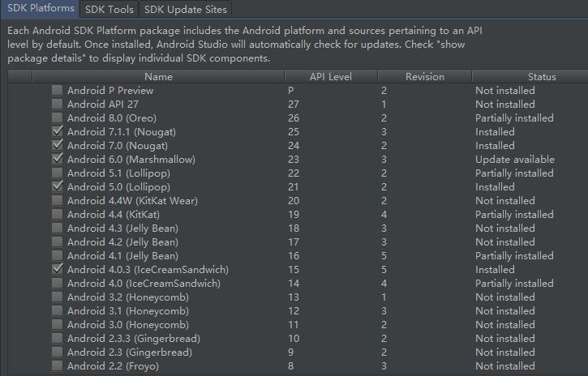Uncheck the Android 6.0 (Marshmallow) checkbox
This screenshot has height=376, width=588.
point(57,160)
